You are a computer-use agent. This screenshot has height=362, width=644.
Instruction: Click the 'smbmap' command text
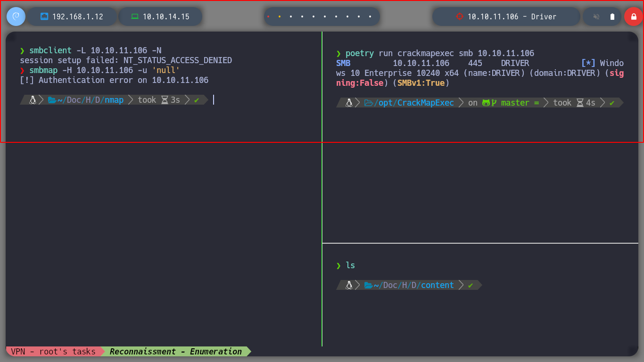point(43,70)
